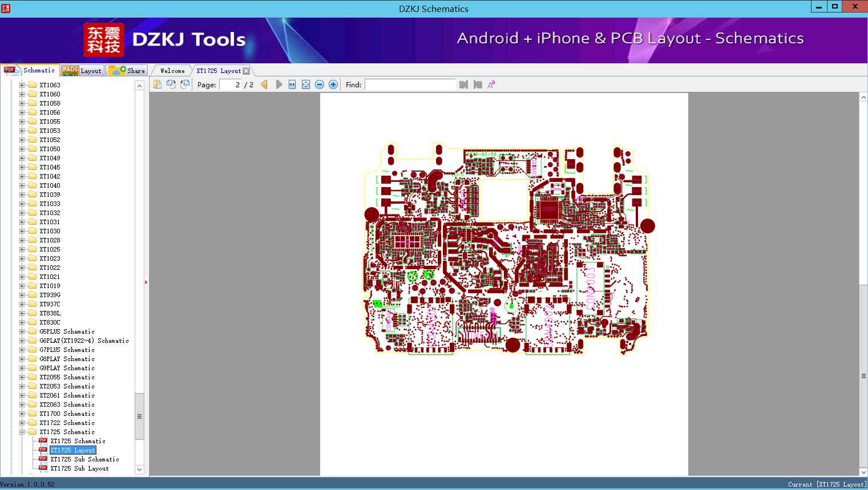Expand the XT1063 folder
The image size is (868, 490).
[x=22, y=85]
